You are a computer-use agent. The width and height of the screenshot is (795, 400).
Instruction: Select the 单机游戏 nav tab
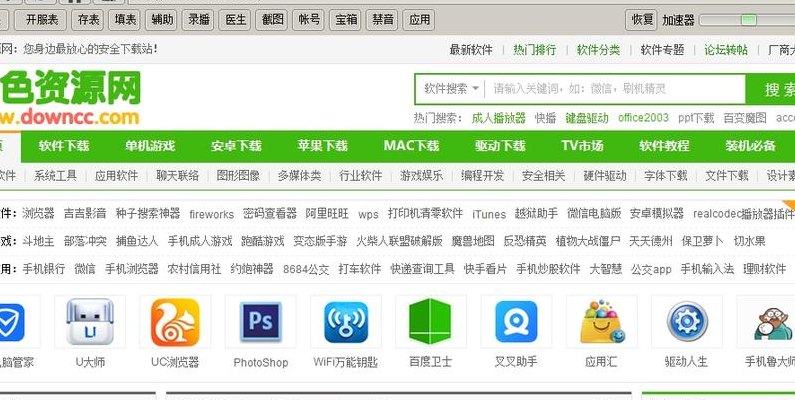(150, 146)
